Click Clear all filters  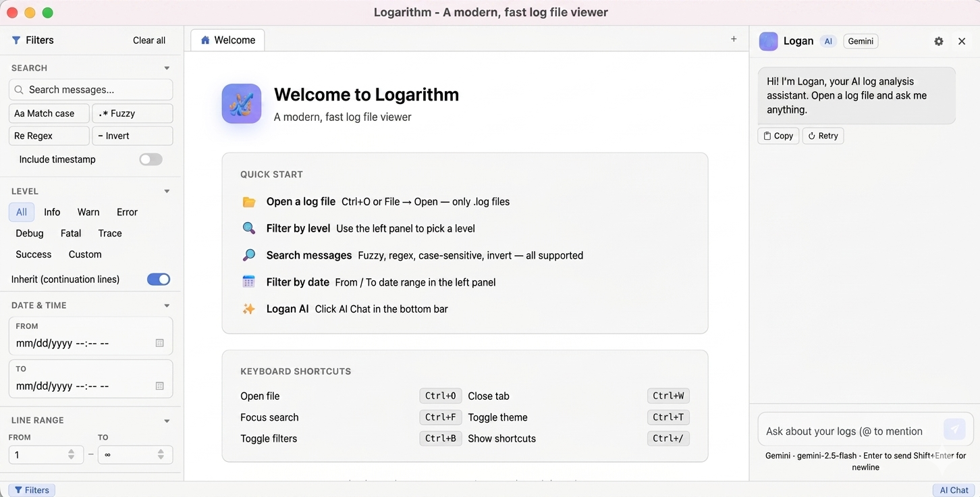pos(149,41)
